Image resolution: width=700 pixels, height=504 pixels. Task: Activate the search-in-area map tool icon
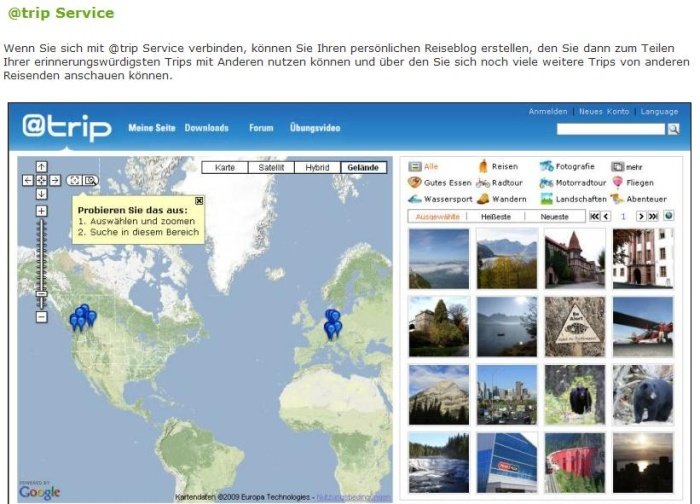click(90, 180)
